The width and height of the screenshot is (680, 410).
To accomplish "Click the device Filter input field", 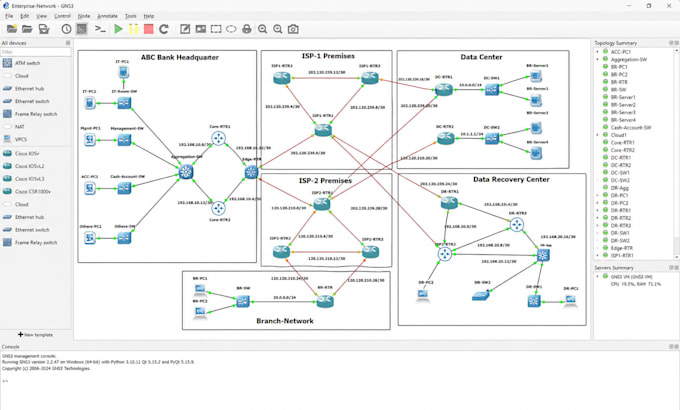I will pyautogui.click(x=36, y=52).
